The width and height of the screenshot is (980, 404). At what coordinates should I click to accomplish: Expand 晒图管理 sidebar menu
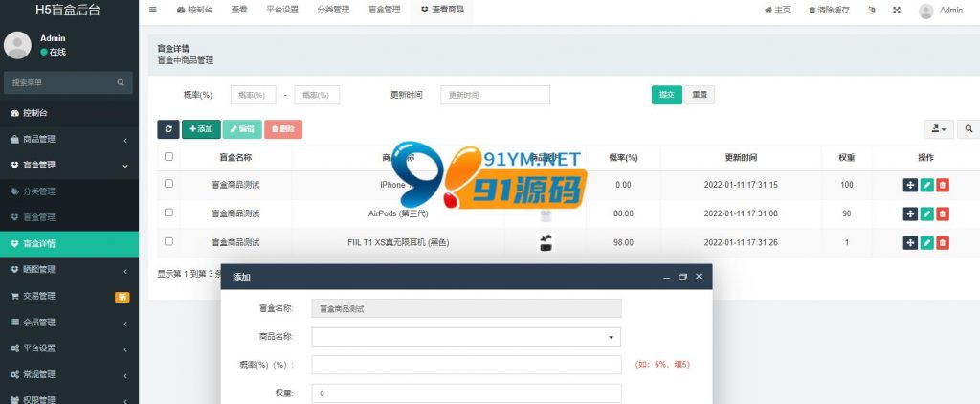coord(69,270)
